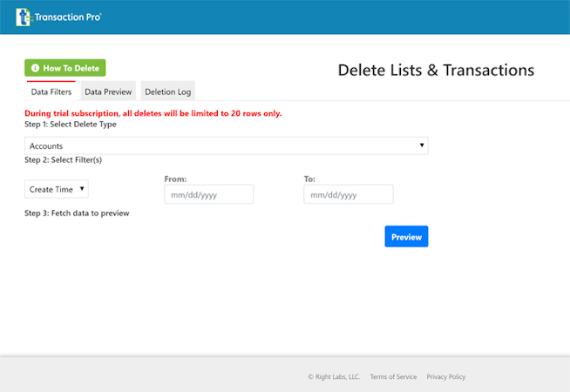
Task: Open the Accounts delete type dropdown
Action: 226,145
